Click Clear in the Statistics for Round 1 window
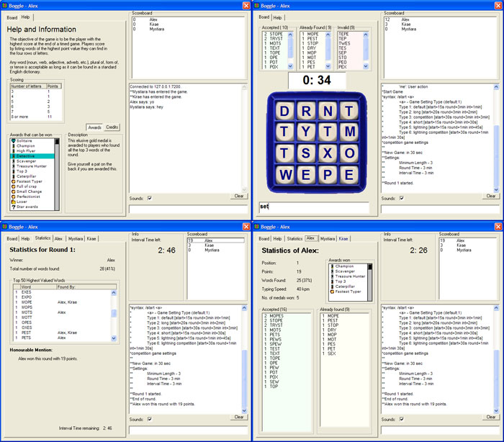This screenshot has height=442, width=504. 239,417
